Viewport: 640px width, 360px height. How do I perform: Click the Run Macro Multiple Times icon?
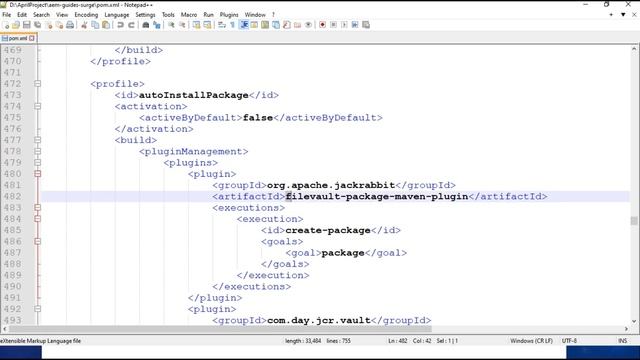click(355, 25)
